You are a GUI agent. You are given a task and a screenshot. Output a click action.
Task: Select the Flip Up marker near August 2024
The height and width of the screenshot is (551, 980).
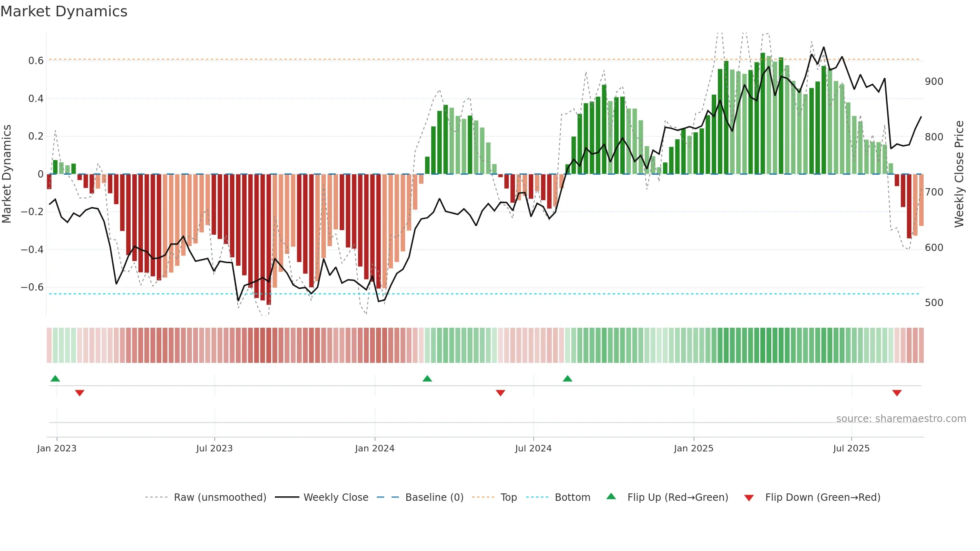(x=568, y=378)
